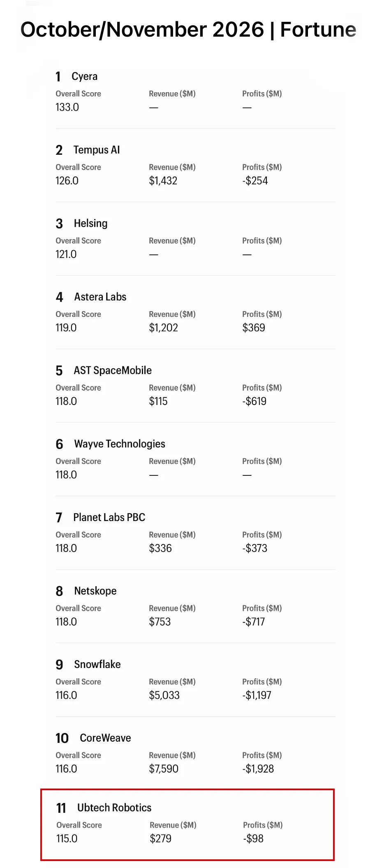Viewport: 375px width, 868px height.
Task: Open the Tempus AI company entry
Action: [x=97, y=150]
